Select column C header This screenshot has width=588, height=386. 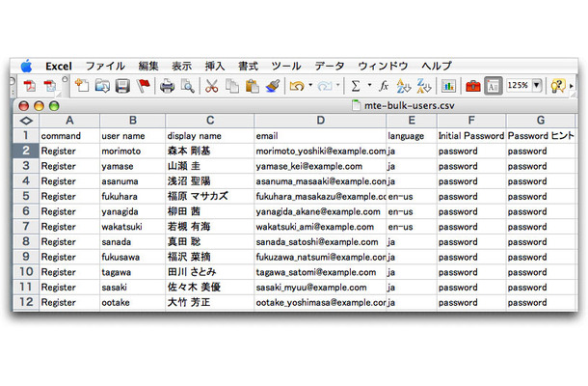(x=210, y=121)
